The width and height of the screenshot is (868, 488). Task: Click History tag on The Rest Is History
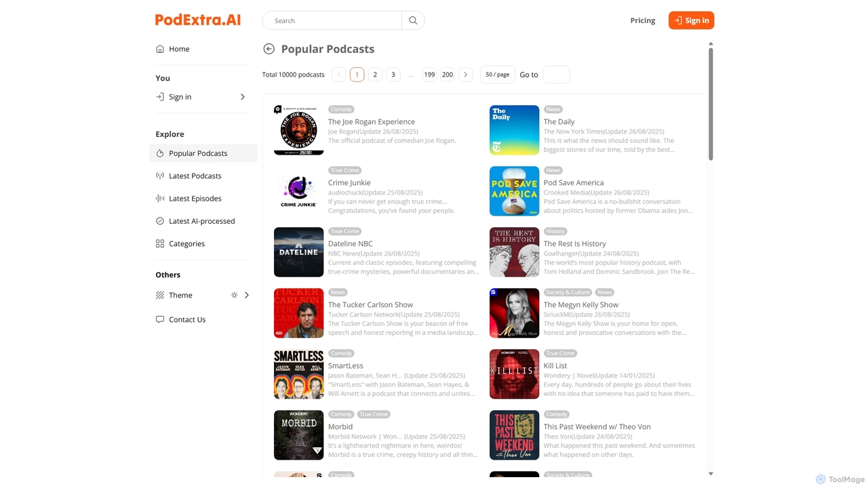pyautogui.click(x=555, y=231)
